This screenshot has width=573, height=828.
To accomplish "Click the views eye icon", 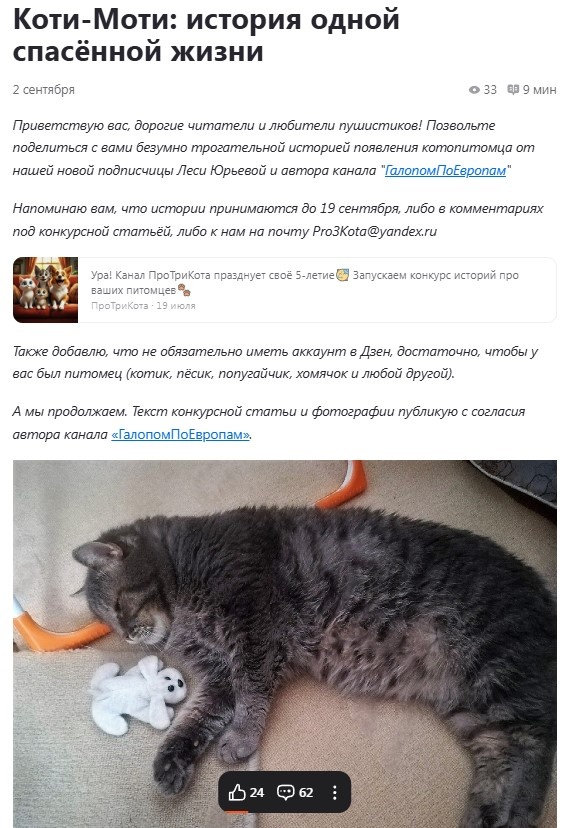I will (x=474, y=90).
